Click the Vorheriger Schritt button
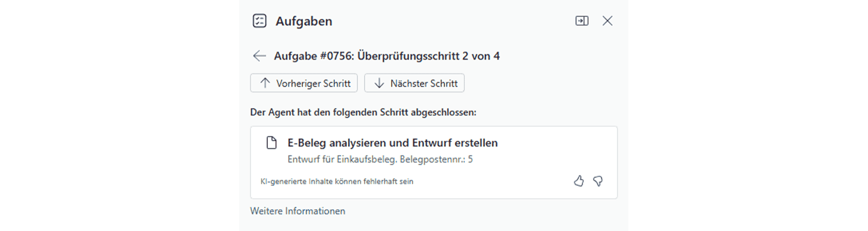Screen dimensions: 868x231 click(304, 83)
